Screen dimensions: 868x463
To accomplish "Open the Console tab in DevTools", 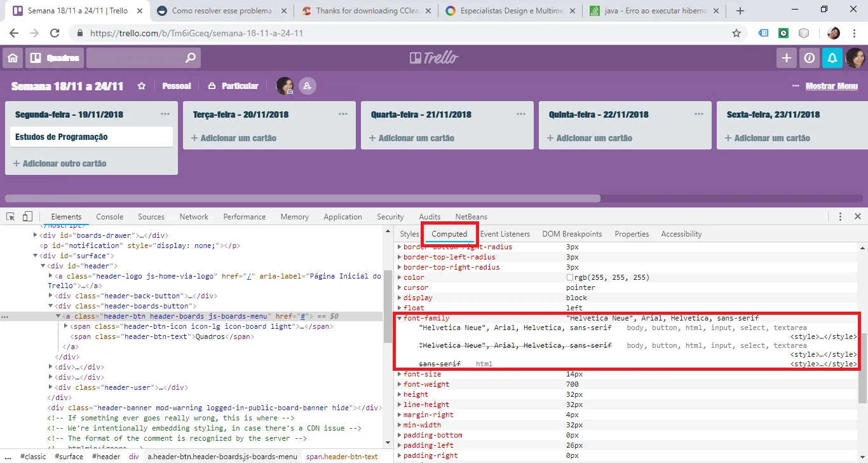I will click(x=109, y=217).
